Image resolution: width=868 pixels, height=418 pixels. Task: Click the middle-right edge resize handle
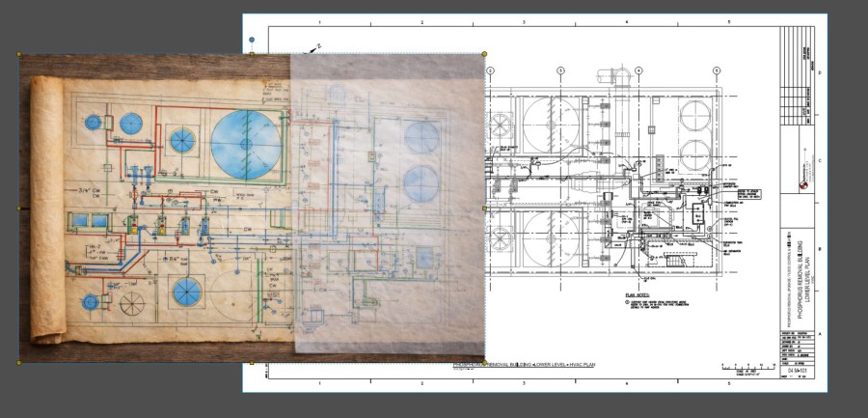(x=484, y=208)
